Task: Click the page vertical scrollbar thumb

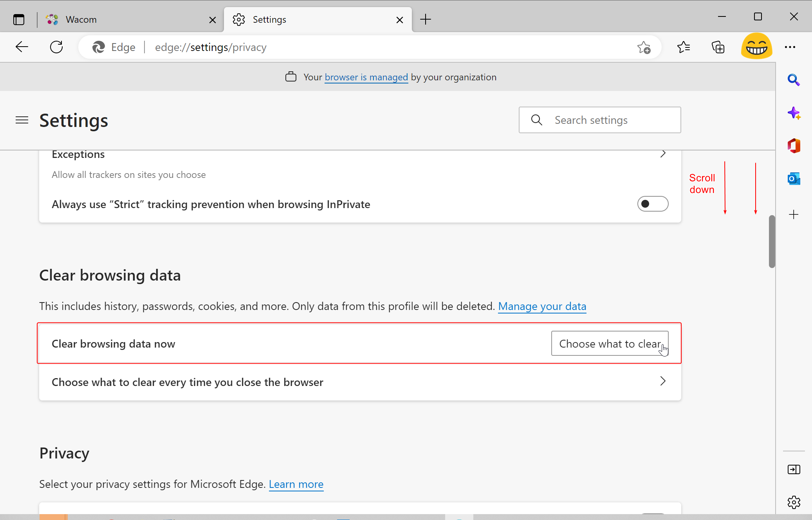Action: tap(772, 241)
